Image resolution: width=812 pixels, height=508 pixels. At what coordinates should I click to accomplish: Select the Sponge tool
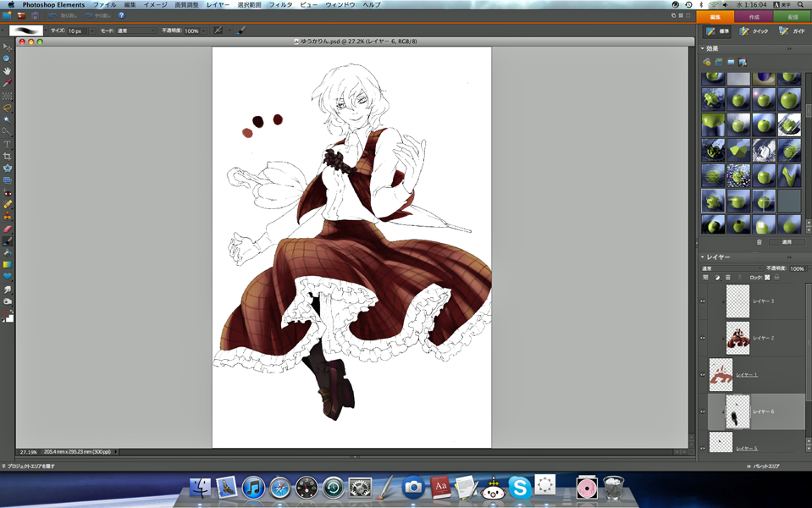click(8, 301)
